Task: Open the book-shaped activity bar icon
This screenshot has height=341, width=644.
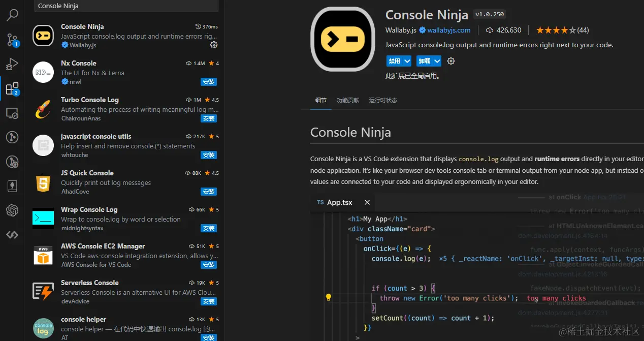Action: [12, 186]
